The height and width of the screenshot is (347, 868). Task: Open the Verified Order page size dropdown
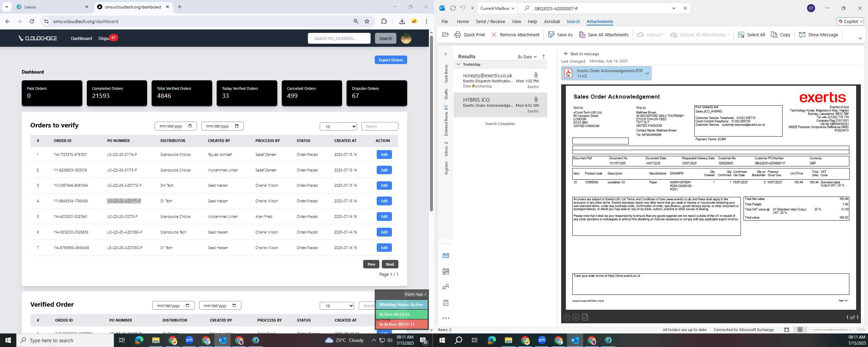[x=337, y=306]
